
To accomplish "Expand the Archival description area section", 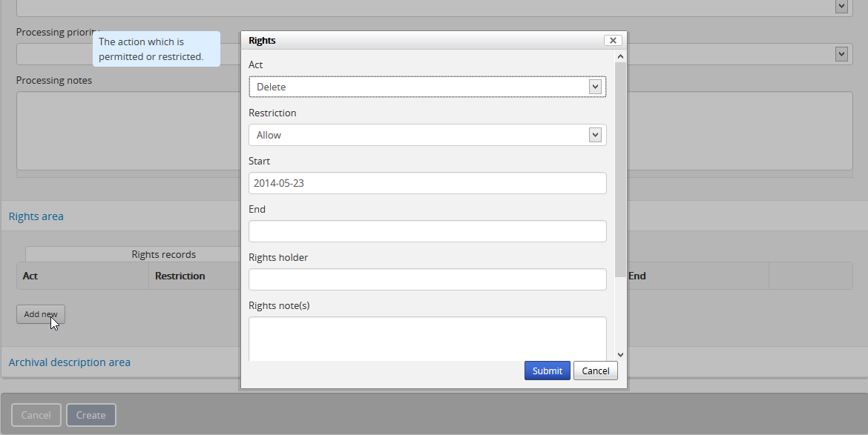I will coord(70,362).
